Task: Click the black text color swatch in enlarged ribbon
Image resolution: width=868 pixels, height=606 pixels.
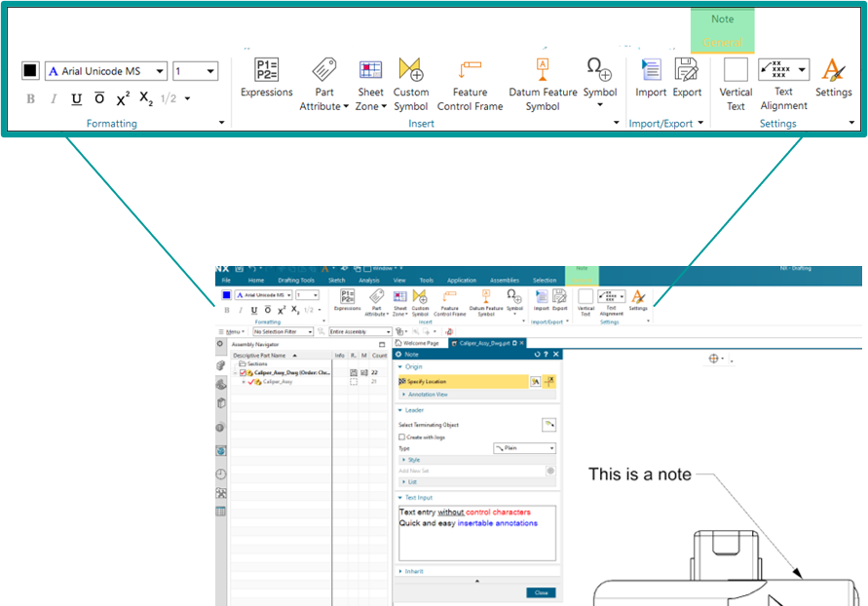Action: point(30,71)
